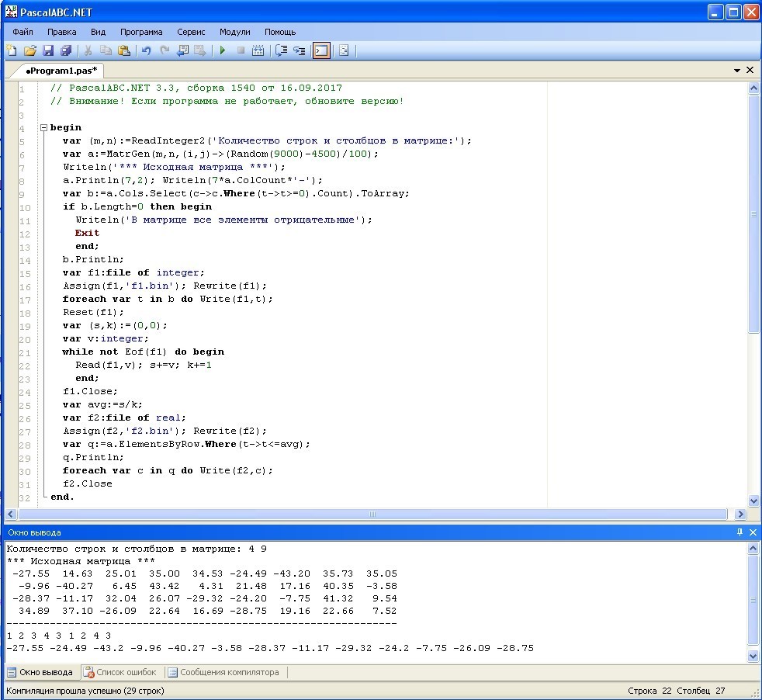Click the New file toolbar icon
The width and height of the screenshot is (762, 700).
tap(12, 50)
